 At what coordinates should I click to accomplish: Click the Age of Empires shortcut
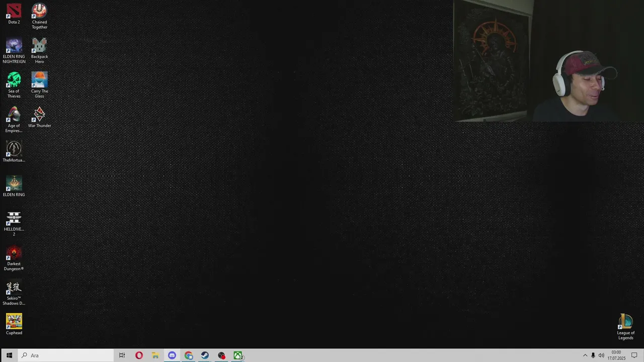click(x=14, y=120)
